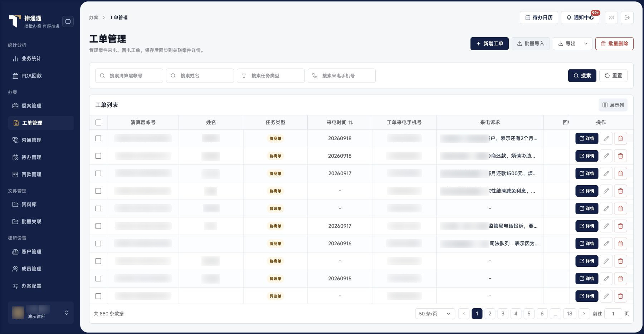Focus the 搜索清算层帐号 search field
The height and width of the screenshot is (334, 644).
129,76
